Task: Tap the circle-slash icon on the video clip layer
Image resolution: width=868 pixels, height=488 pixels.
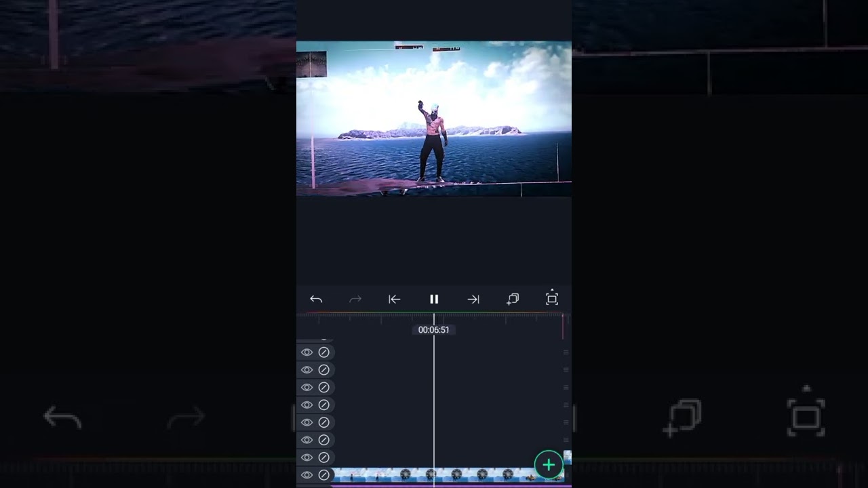Action: (x=324, y=475)
